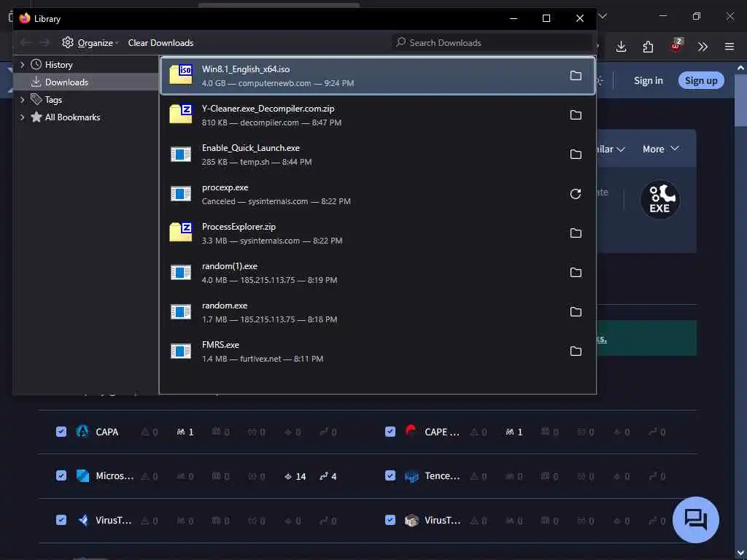Screen dimensions: 747x560
Task: Uncheck the CAPE sandbox checkbox
Action: 390,432
